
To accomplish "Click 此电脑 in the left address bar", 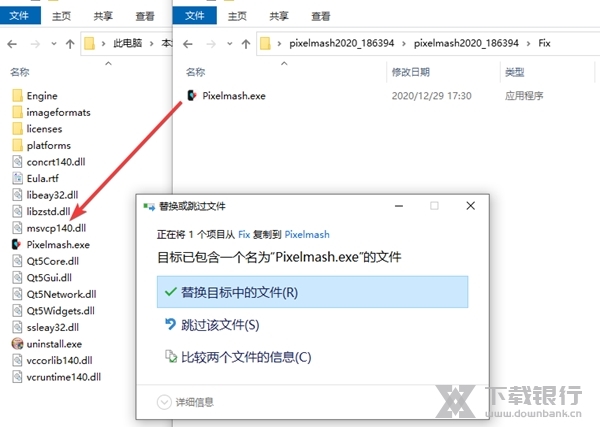I will [127, 43].
